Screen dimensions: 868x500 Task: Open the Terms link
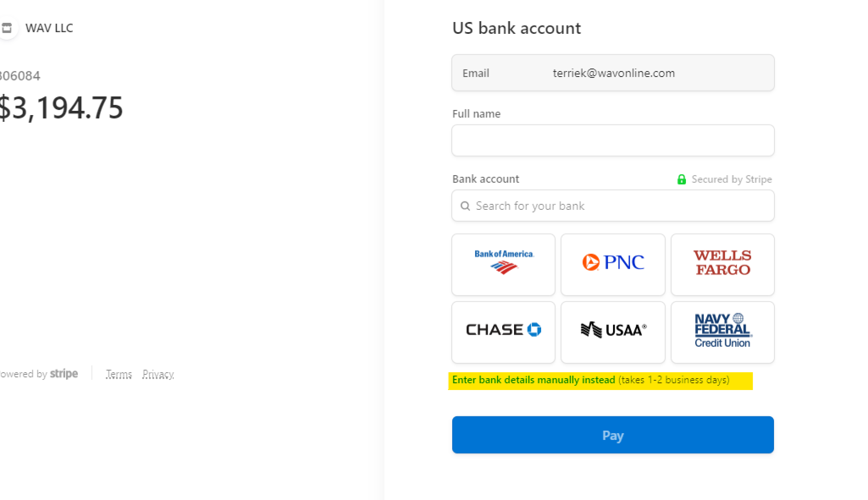pos(119,374)
